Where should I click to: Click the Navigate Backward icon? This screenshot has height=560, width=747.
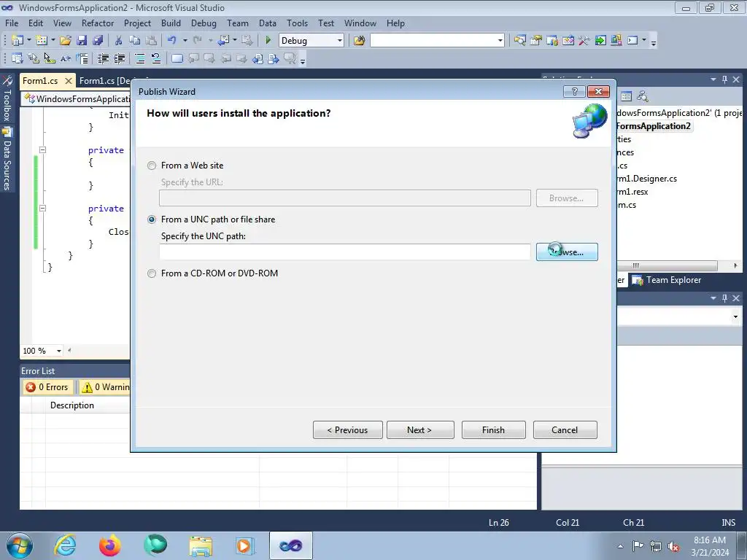(x=223, y=41)
